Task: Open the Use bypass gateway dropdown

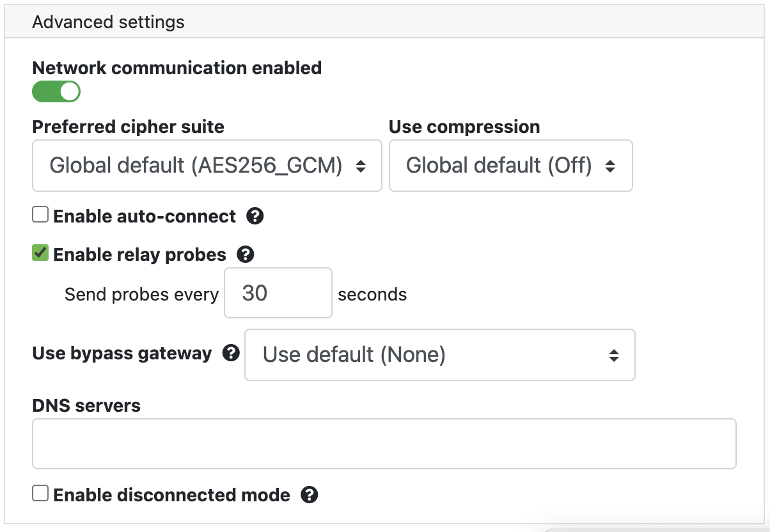Action: (x=439, y=355)
